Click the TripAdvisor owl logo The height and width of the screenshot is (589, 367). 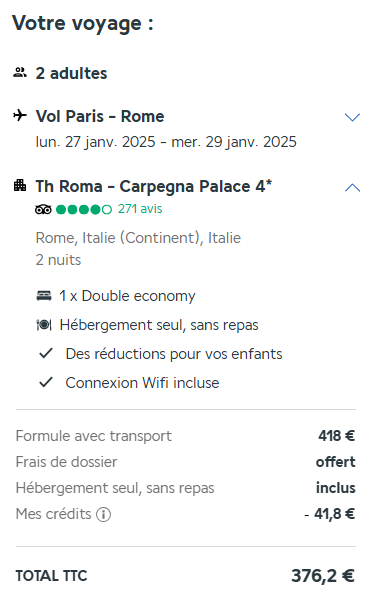43,209
